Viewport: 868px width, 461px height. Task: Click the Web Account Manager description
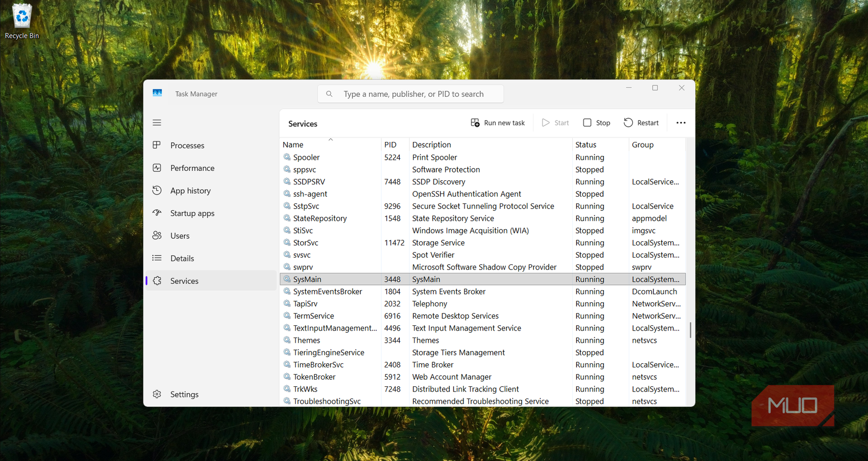point(452,377)
